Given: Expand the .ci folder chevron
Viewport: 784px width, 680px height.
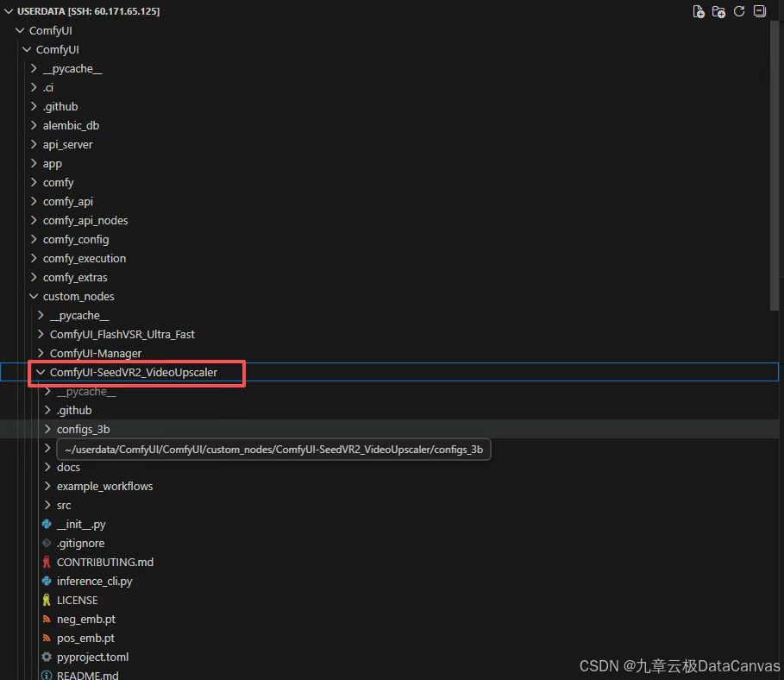Looking at the screenshot, I should coord(34,87).
